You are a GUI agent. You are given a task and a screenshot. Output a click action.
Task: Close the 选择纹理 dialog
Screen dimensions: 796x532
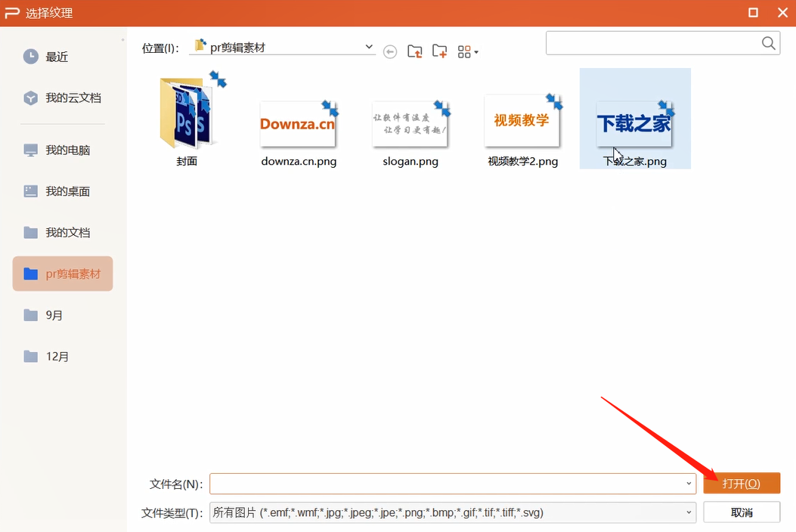(x=782, y=12)
